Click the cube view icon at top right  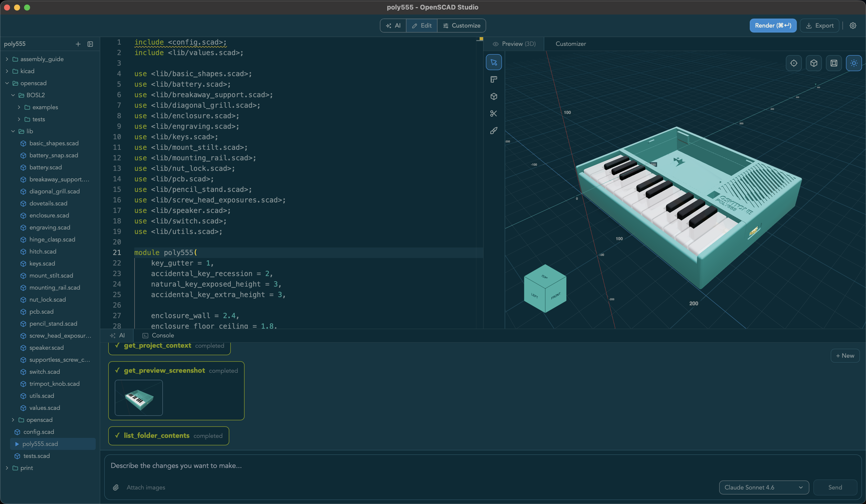(x=813, y=63)
